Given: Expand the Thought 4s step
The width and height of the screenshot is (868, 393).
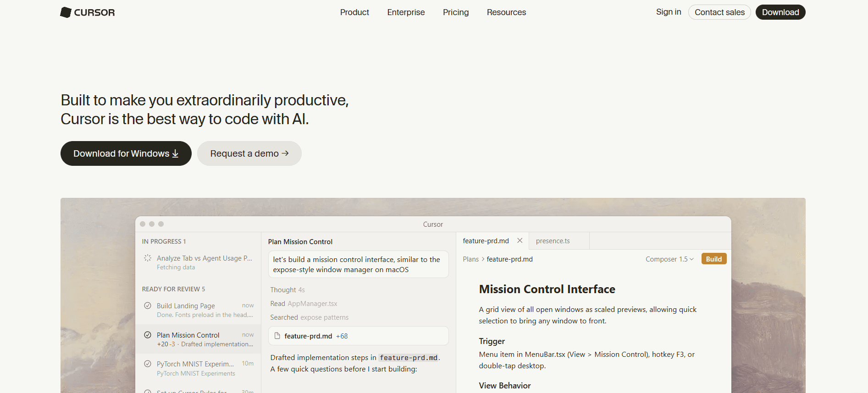Looking at the screenshot, I should click(287, 290).
